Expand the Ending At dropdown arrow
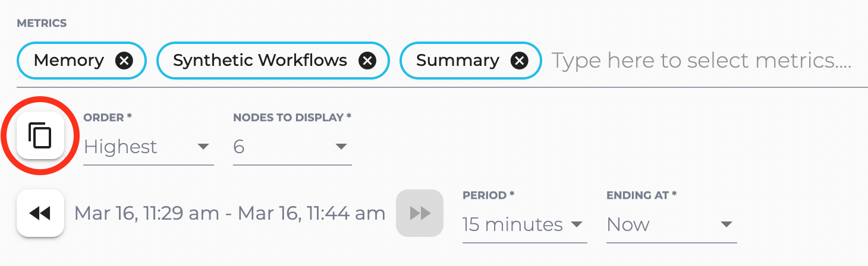Viewport: 868px width, 266px height. (725, 224)
